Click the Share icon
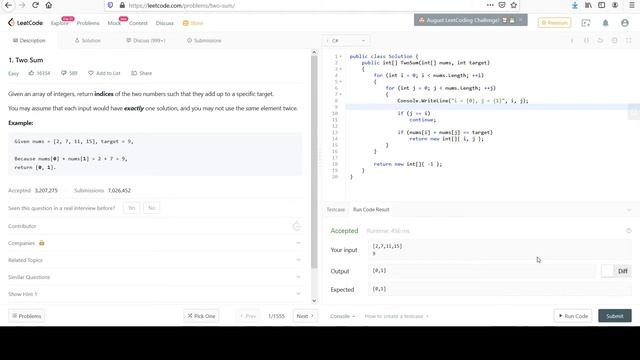Image resolution: width=640 pixels, height=360 pixels. (x=134, y=73)
